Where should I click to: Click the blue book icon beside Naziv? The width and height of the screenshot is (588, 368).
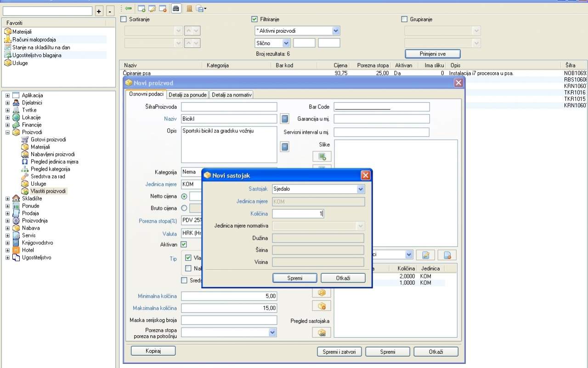tap(285, 119)
